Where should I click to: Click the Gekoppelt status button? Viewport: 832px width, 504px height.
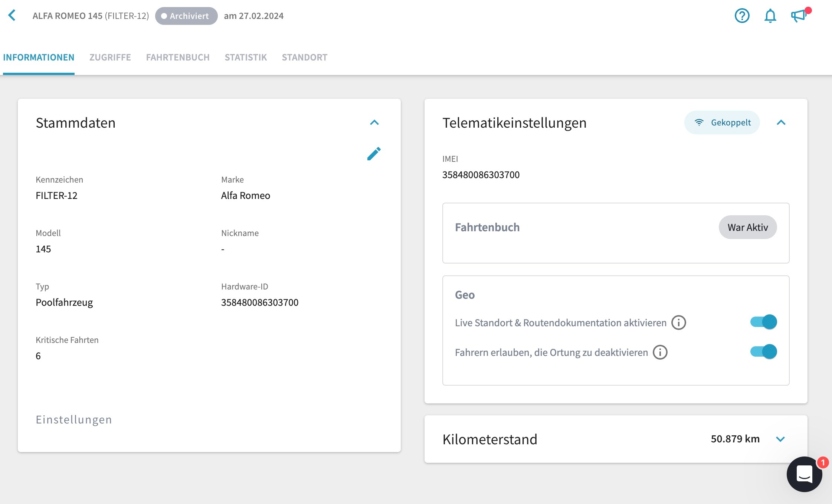tap(722, 122)
